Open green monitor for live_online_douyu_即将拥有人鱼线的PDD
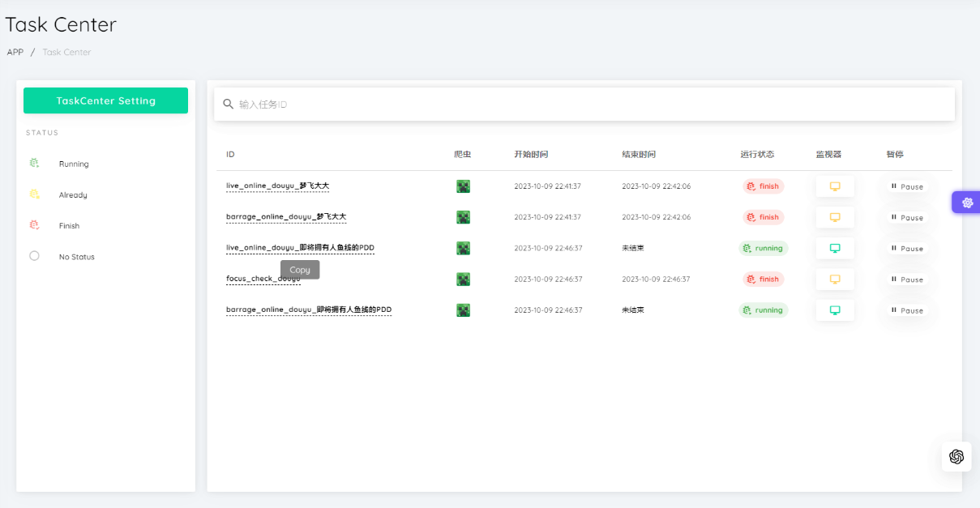Viewport: 980px width, 508px height. (835, 249)
